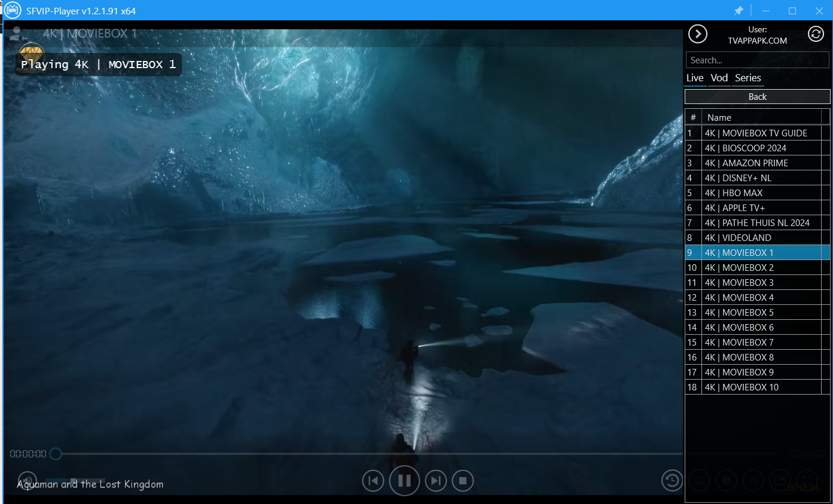Switch to the Live tab
Image resolution: width=833 pixels, height=504 pixels.
[x=695, y=78]
